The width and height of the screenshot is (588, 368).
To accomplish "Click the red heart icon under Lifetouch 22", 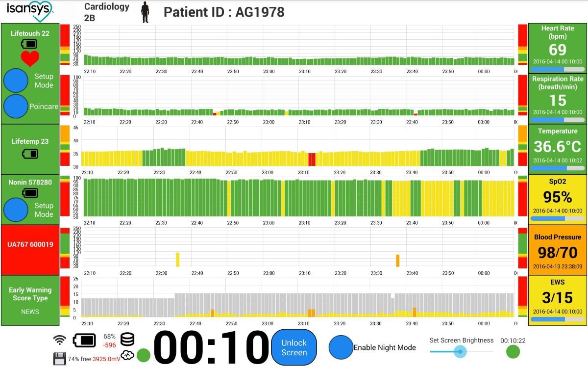I will (x=30, y=59).
